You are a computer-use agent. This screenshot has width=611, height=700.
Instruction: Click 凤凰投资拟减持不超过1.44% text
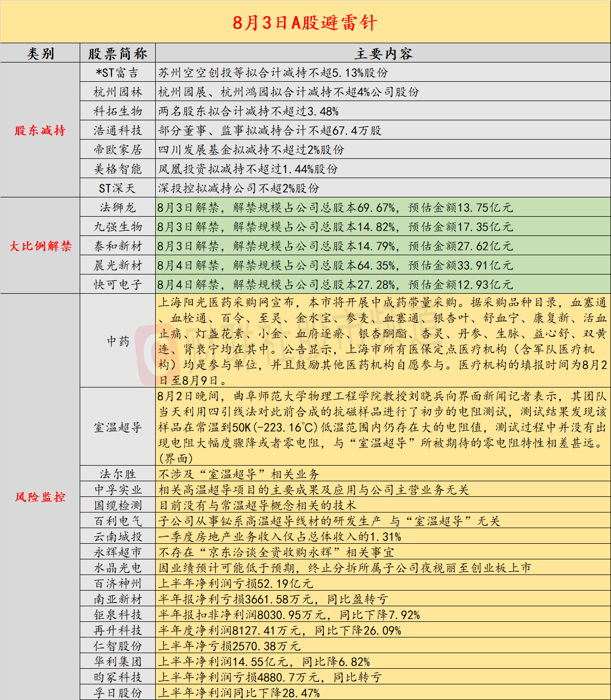click(248, 169)
